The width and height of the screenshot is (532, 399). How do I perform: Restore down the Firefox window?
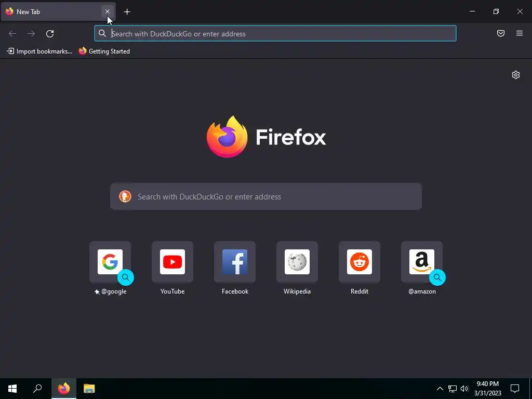[x=496, y=11]
